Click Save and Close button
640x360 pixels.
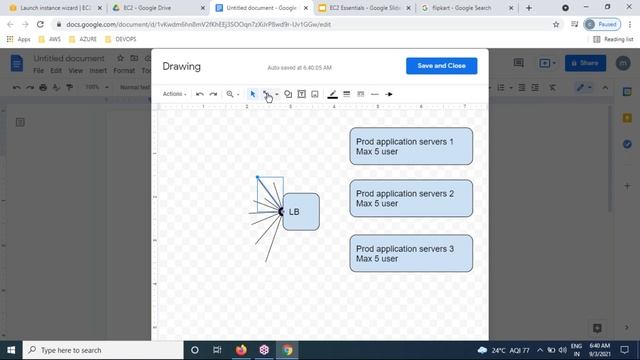tap(441, 66)
